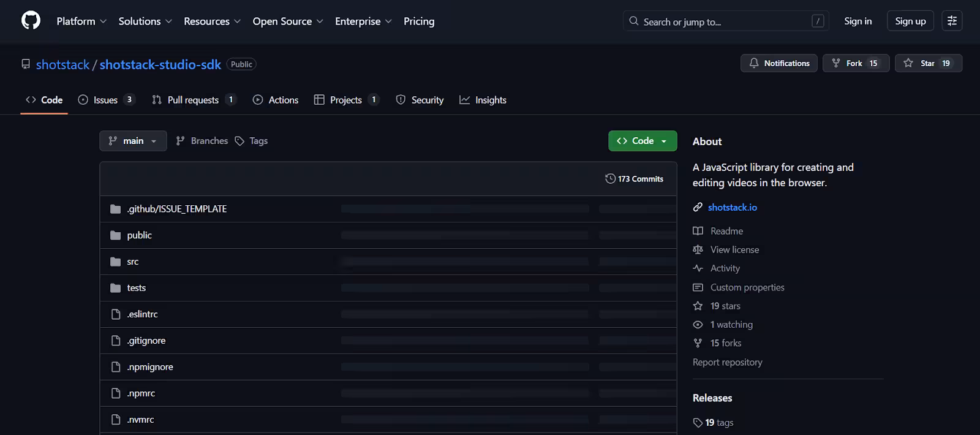Click the search magnifier icon
Image resolution: width=980 pixels, height=435 pixels.
click(x=634, y=21)
